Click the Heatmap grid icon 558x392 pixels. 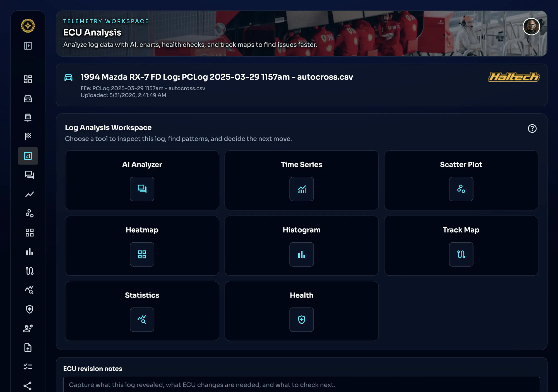[142, 254]
